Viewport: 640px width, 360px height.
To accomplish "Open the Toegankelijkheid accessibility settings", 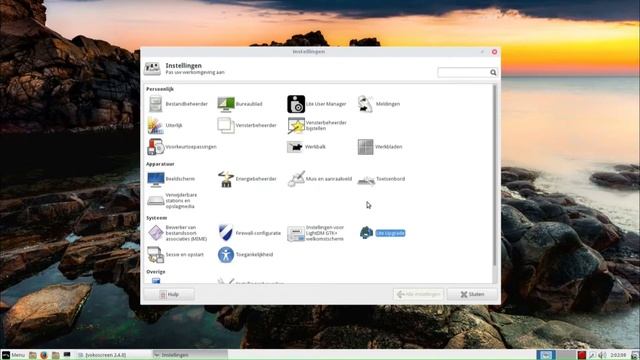I will [x=226, y=255].
